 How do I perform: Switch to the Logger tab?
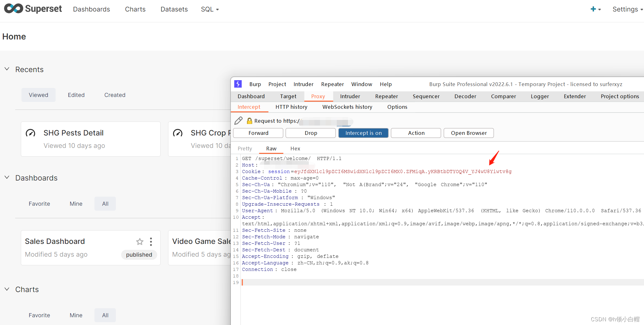pyautogui.click(x=540, y=96)
